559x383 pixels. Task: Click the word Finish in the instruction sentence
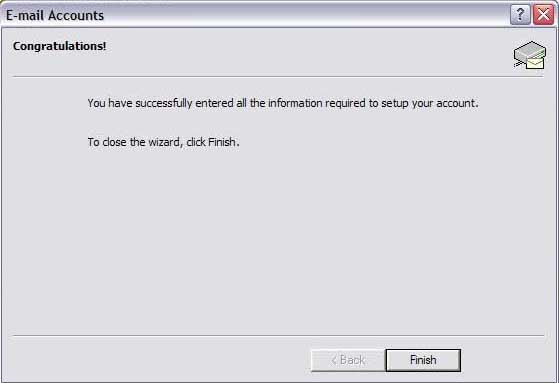click(222, 142)
